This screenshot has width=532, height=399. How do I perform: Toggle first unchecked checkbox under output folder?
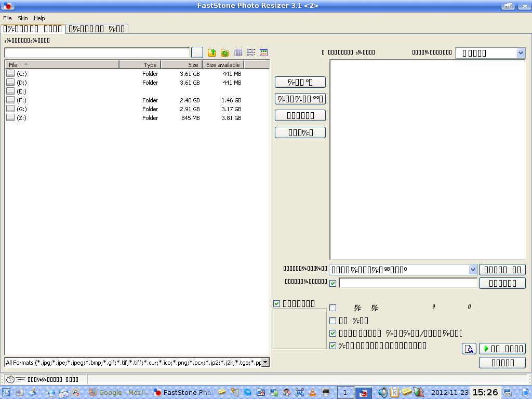[x=333, y=308]
